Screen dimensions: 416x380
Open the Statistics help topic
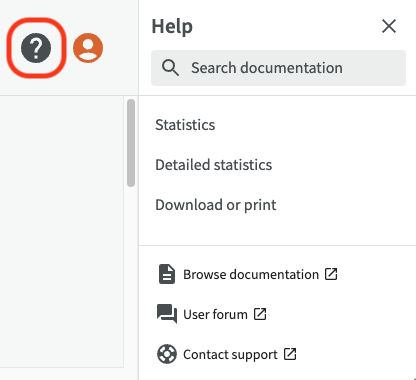click(185, 125)
